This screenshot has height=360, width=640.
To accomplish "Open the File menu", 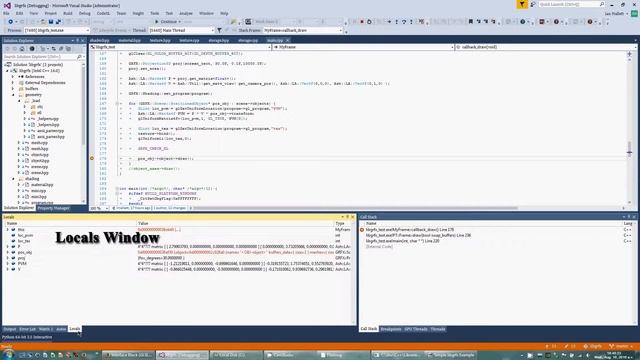I will pos(6,13).
